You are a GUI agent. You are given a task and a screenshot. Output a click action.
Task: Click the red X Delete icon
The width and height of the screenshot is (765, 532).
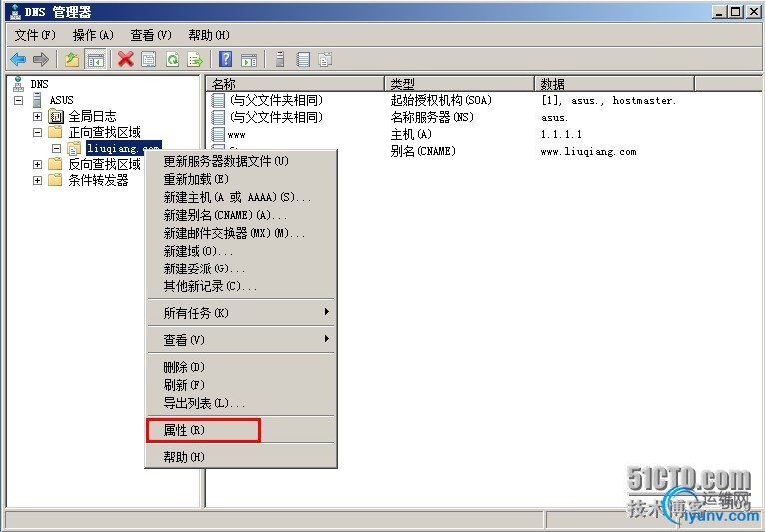pyautogui.click(x=126, y=60)
